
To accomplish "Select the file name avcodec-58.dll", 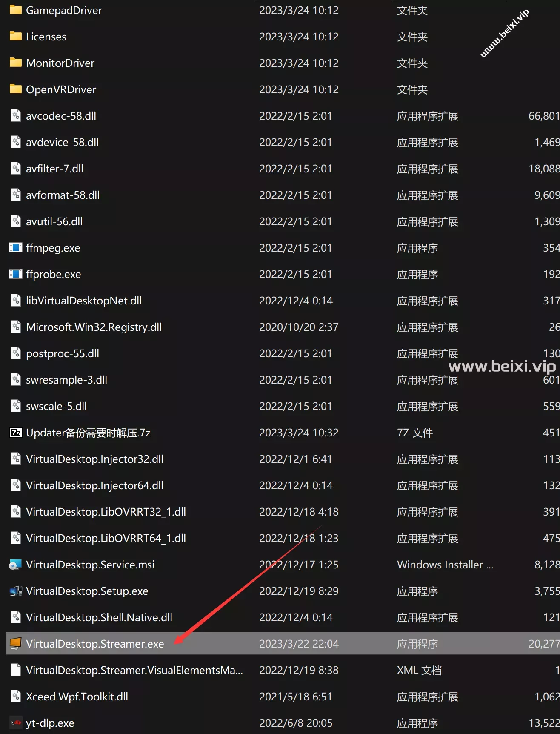I will [61, 116].
